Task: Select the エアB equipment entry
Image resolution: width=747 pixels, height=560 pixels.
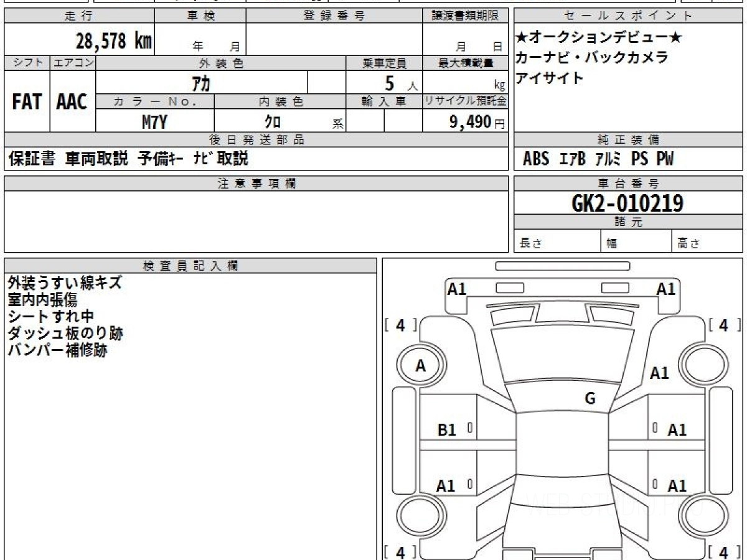Action: pos(573,159)
